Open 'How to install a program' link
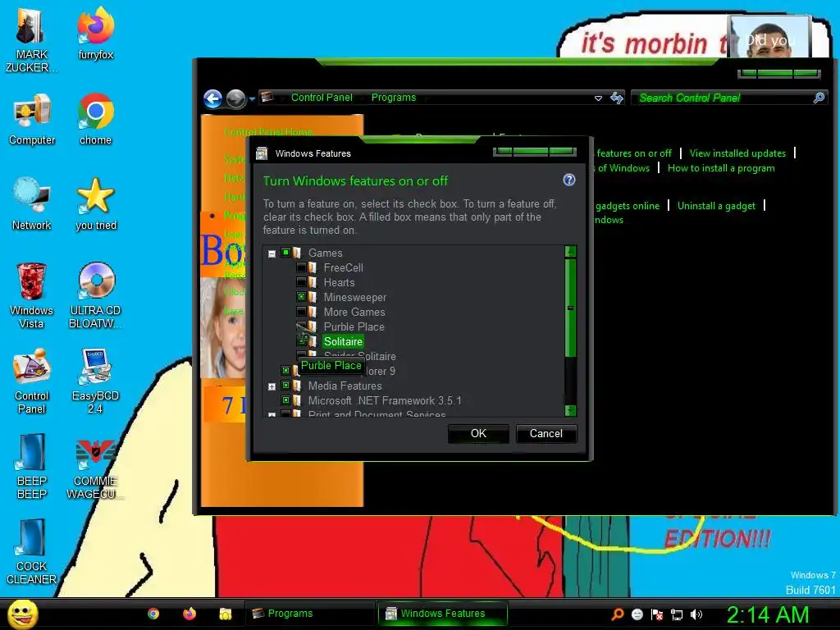Viewport: 840px width, 630px height. point(720,168)
